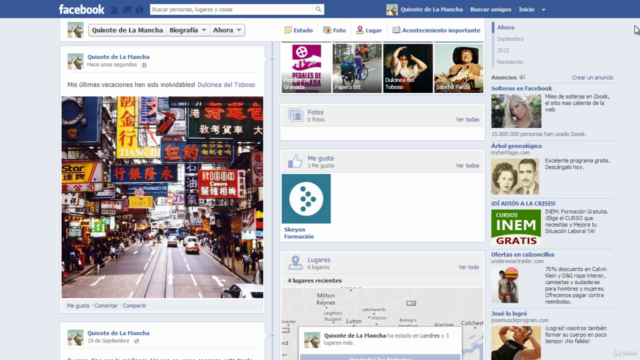Viewport: 640px width, 360px height.
Task: Click Crear un anuncio link
Action: [x=592, y=78]
